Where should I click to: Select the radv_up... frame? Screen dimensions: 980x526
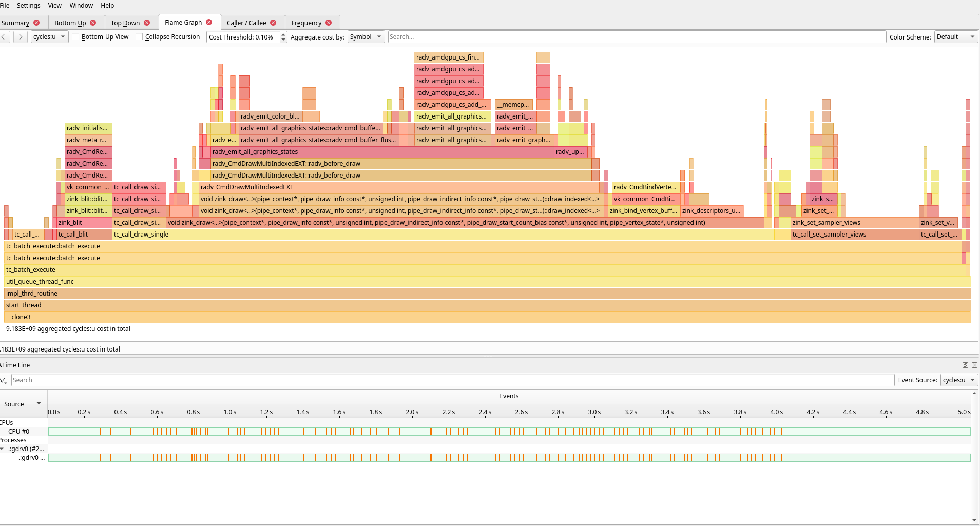coord(571,152)
